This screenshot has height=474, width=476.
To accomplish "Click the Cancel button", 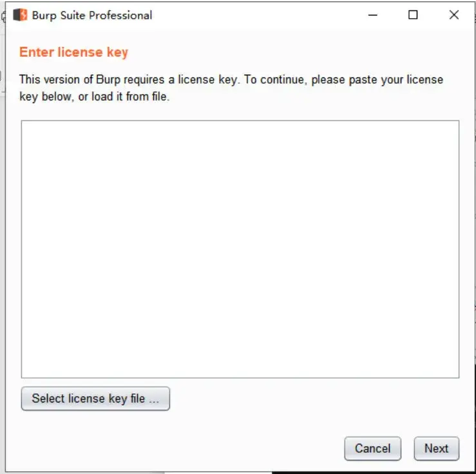I will pyautogui.click(x=372, y=448).
